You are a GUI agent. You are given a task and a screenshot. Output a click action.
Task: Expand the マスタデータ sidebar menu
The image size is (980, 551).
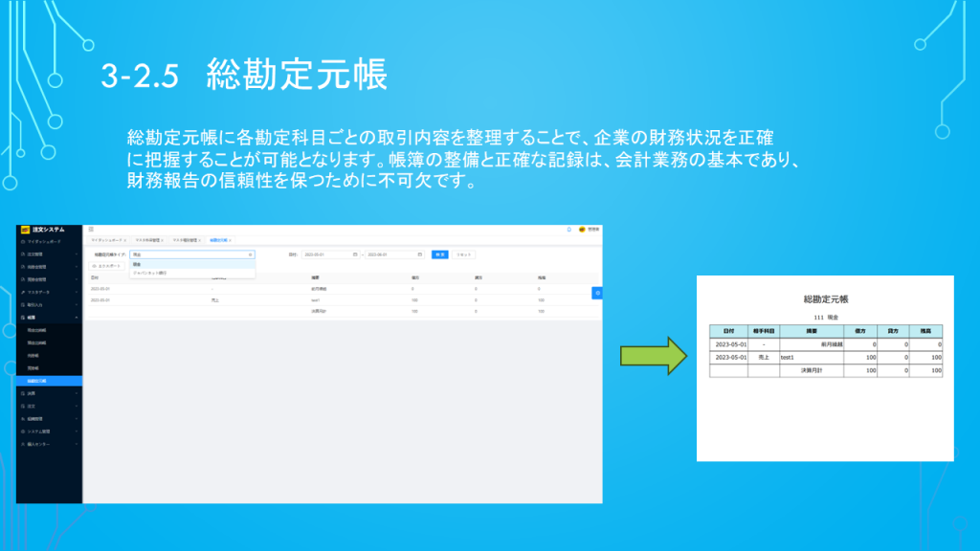click(x=49, y=293)
